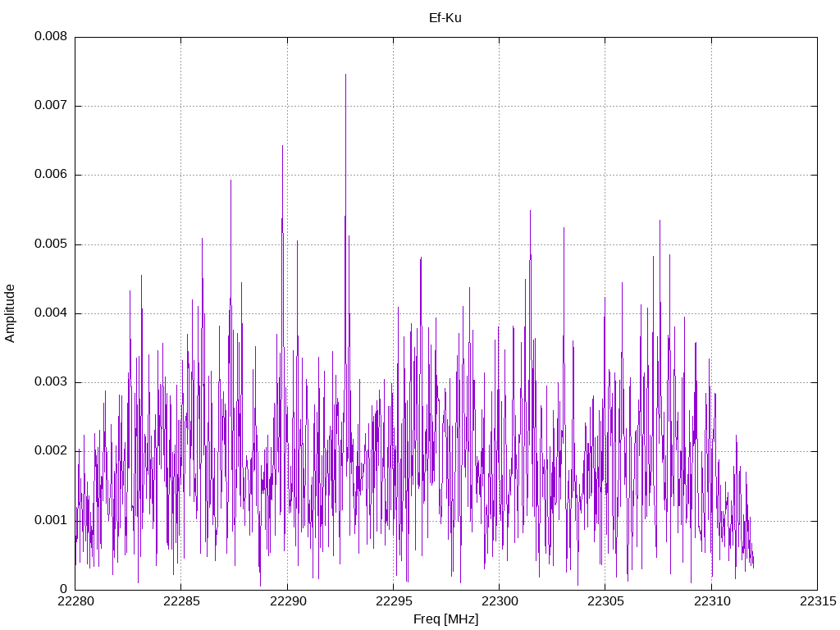The image size is (840, 630).
Task: Click the x-axis tick label 22285
Action: (181, 601)
